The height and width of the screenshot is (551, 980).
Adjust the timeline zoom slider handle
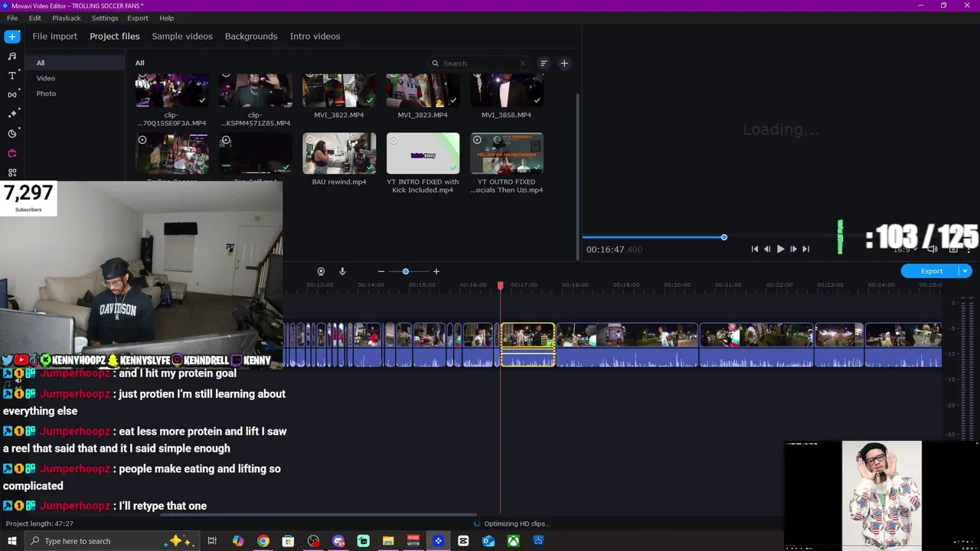(x=406, y=271)
